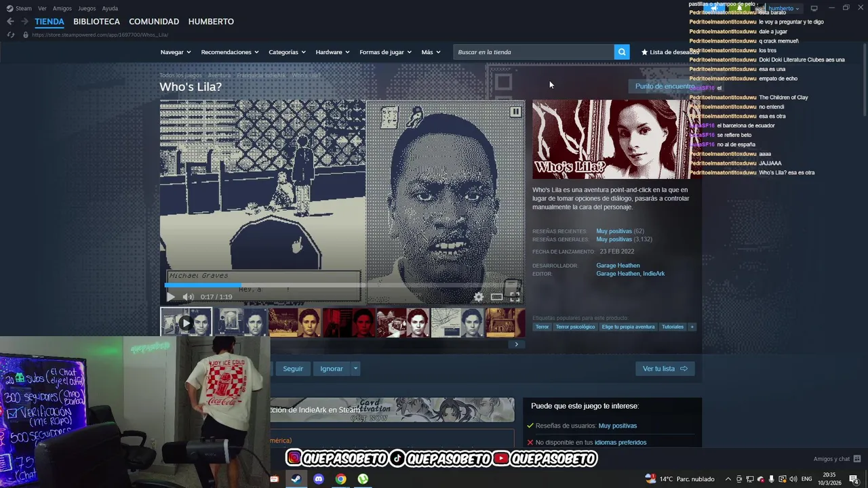
Task: Enter fullscreen on the trailer
Action: [x=515, y=297]
